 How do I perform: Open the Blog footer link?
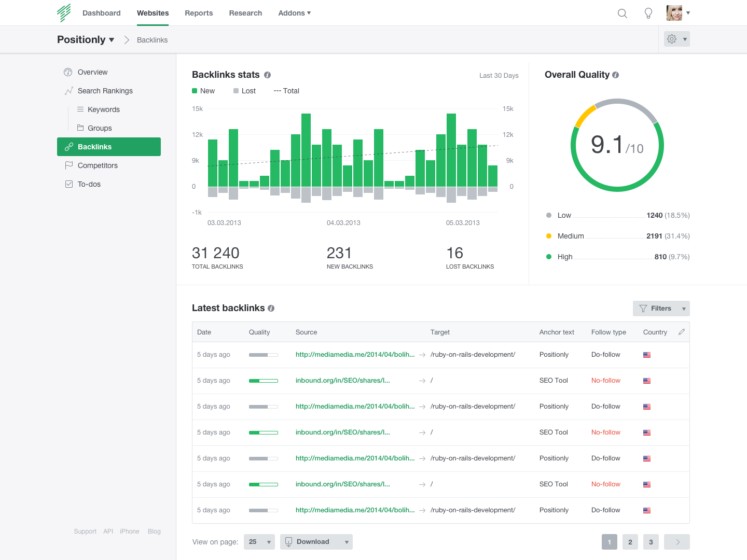coord(154,531)
